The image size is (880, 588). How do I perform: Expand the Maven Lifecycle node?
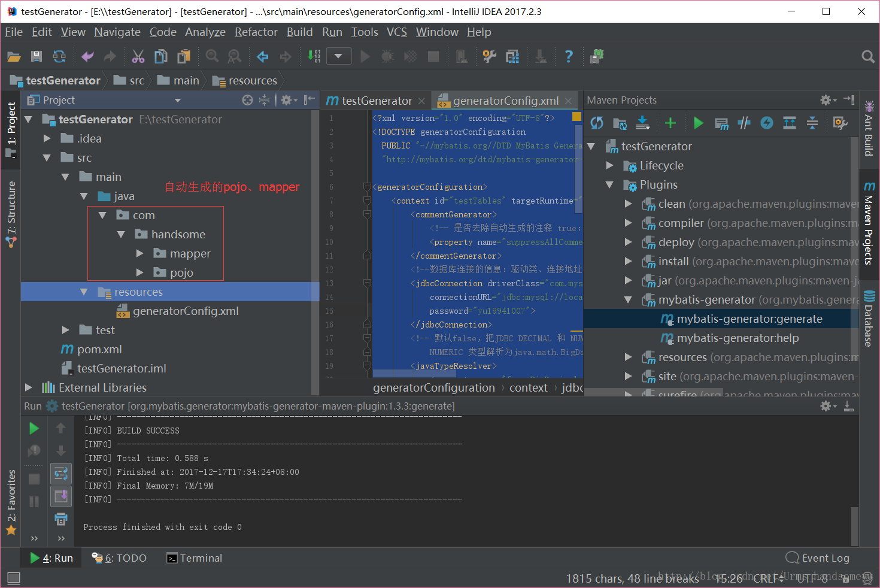pos(609,165)
